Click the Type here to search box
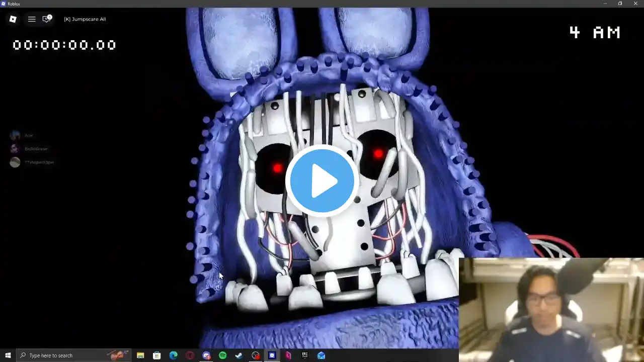The height and width of the screenshot is (362, 644). click(74, 355)
